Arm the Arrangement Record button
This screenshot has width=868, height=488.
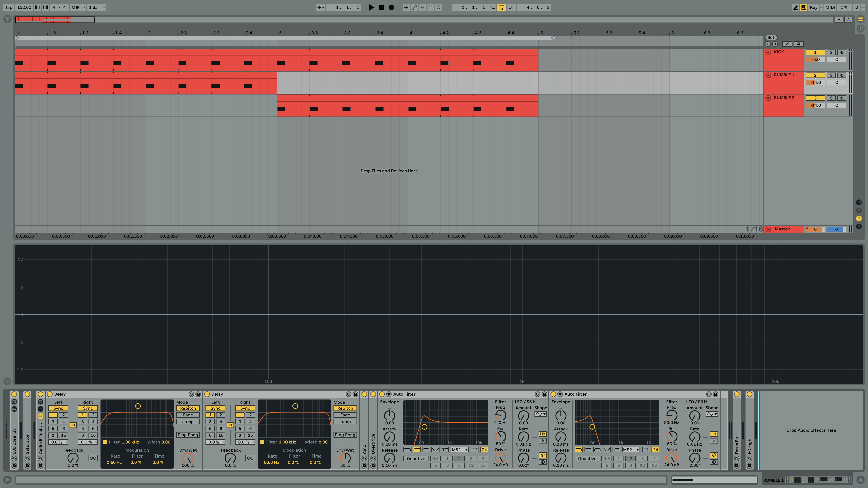coord(391,7)
